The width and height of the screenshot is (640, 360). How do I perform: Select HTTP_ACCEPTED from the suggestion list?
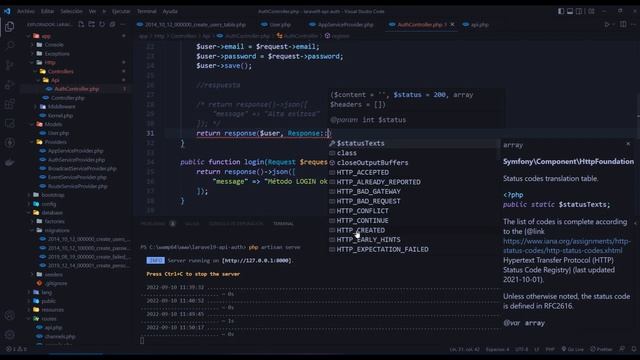[x=414, y=172]
